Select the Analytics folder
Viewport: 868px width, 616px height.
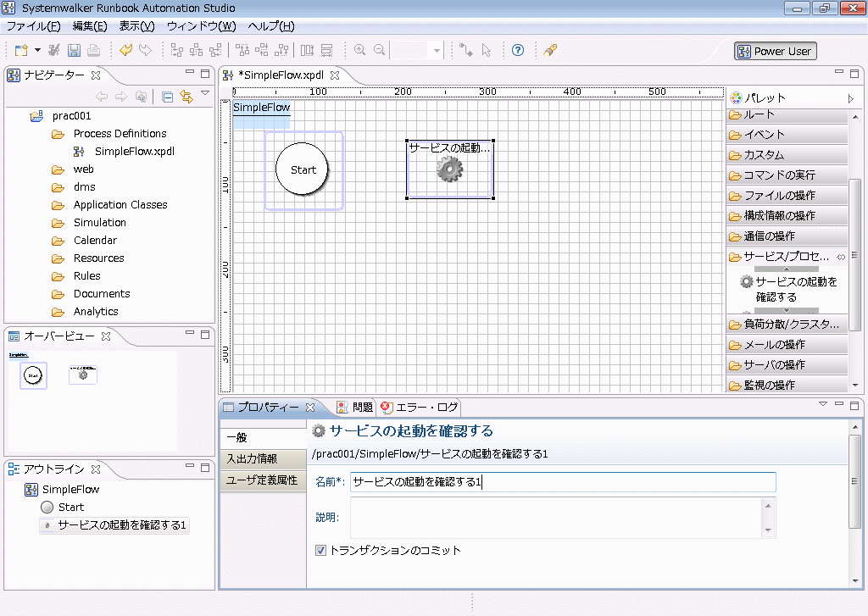(96, 312)
